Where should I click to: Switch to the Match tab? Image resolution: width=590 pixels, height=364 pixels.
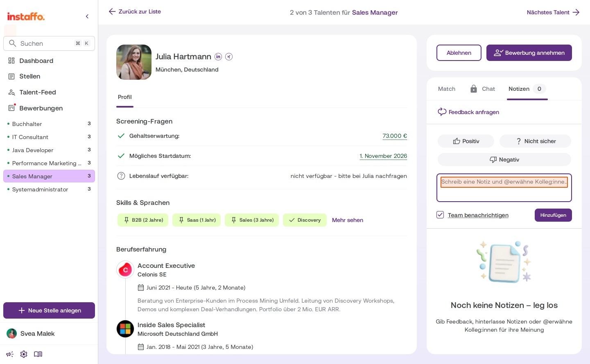click(447, 89)
